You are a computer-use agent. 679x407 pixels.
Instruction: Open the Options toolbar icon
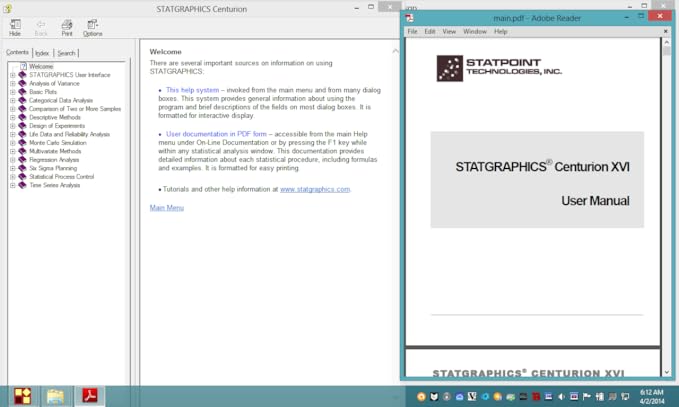[93, 27]
